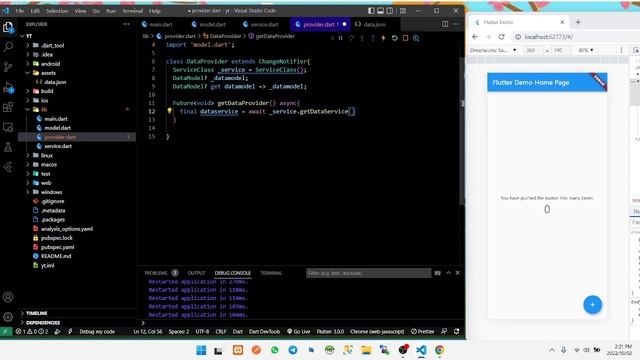Trigger Flutter hot reload lightning icon
Screen dimensions: 640x360
tap(383, 38)
